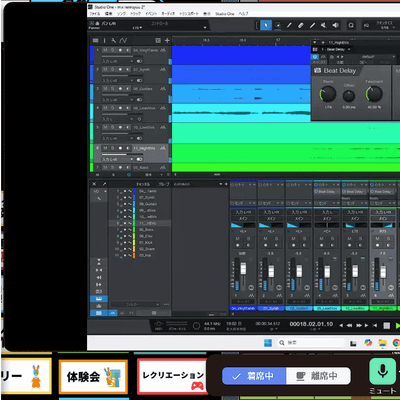400x400 pixels.
Task: Show automation via curve icon above tracks
Action: point(123,40)
